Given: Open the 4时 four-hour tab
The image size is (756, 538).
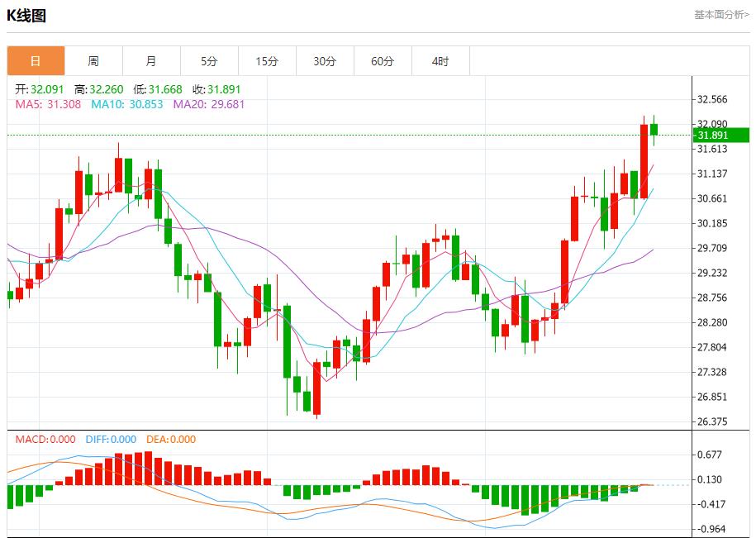Looking at the screenshot, I should [x=440, y=61].
